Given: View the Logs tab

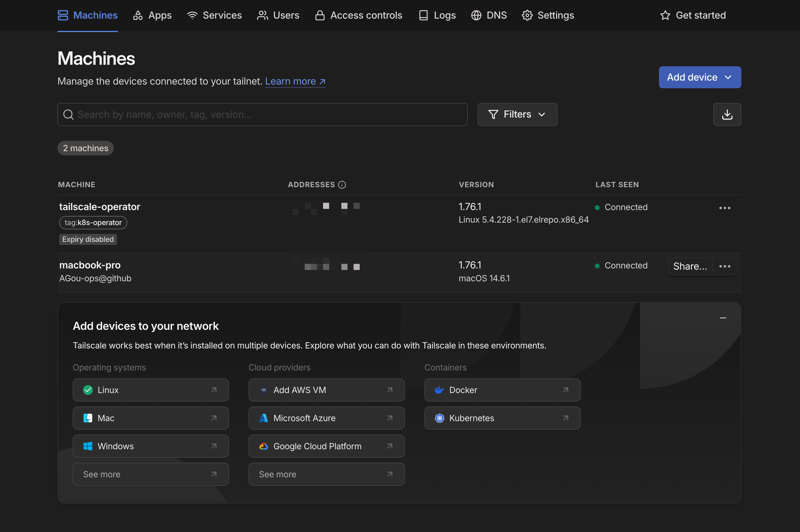Looking at the screenshot, I should [x=437, y=15].
